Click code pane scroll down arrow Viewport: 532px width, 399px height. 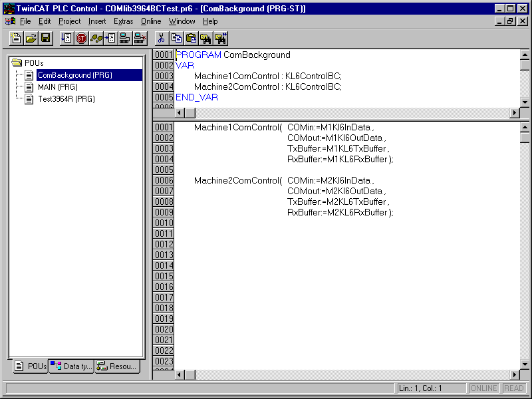pos(525,364)
